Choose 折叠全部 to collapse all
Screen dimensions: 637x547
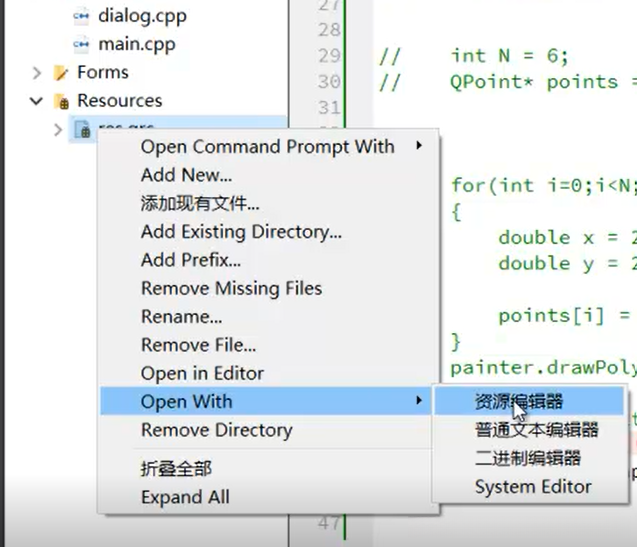(x=268, y=469)
